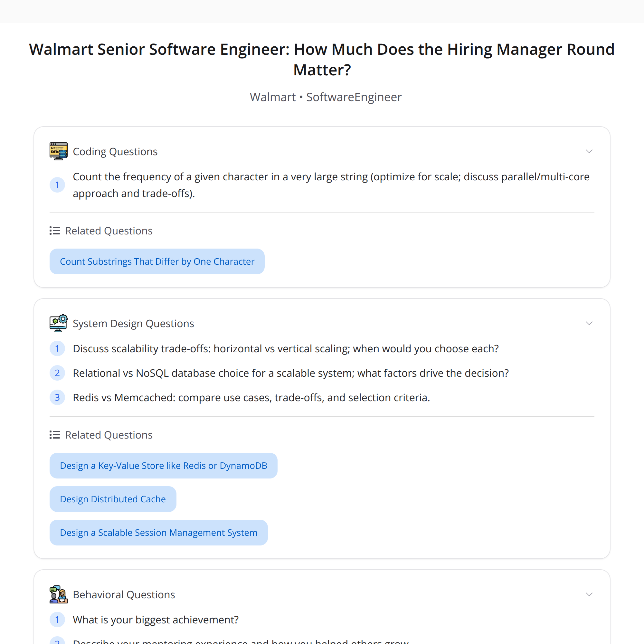Click badge 2 beside the Relational vs NoSQL question
The height and width of the screenshot is (644, 644).
click(x=57, y=373)
